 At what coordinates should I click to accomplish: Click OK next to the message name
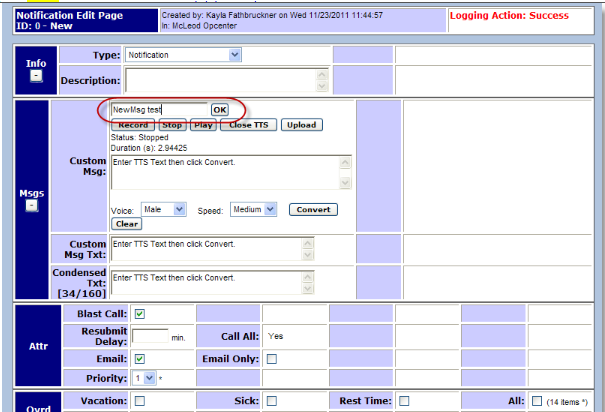(219, 109)
